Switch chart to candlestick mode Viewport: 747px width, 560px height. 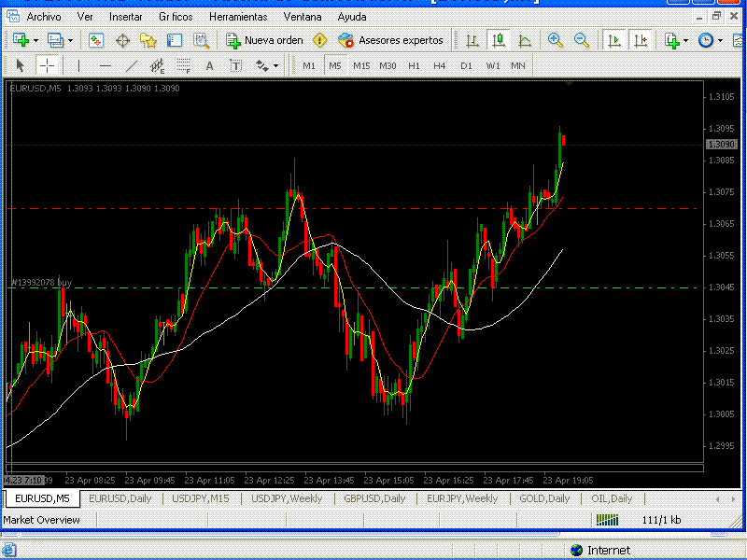tap(499, 40)
